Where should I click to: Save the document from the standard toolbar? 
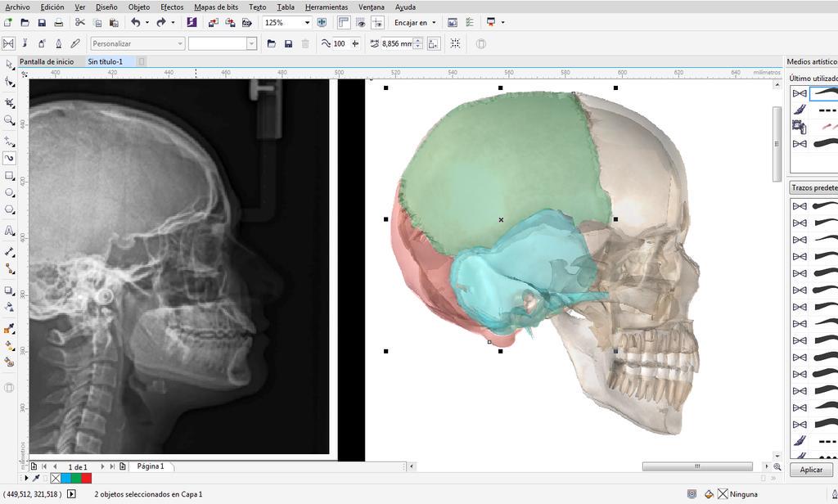(42, 22)
